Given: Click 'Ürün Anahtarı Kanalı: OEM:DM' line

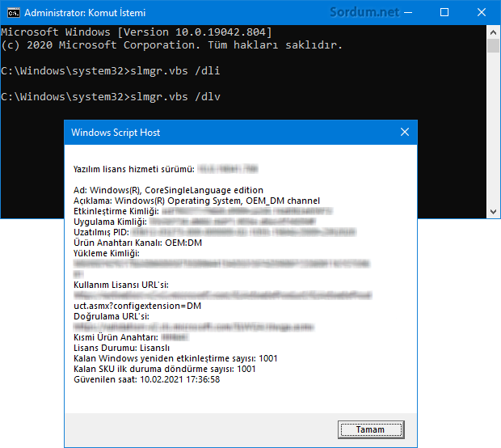Looking at the screenshot, I should (137, 243).
